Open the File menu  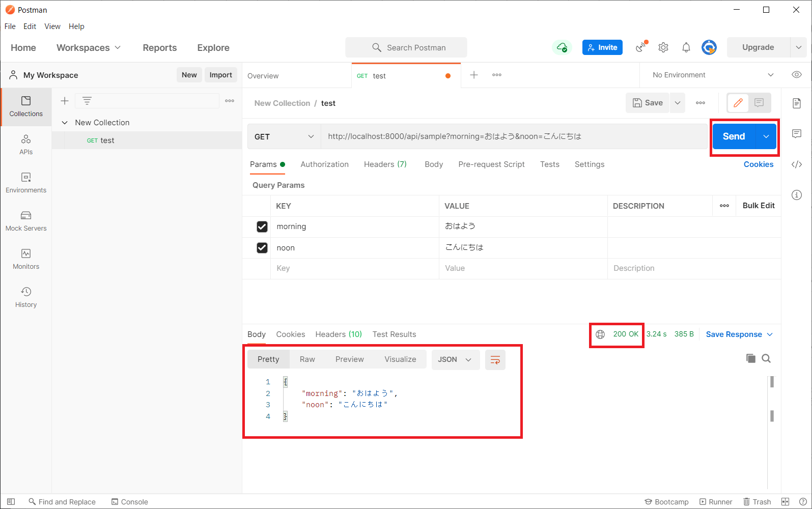tap(10, 26)
